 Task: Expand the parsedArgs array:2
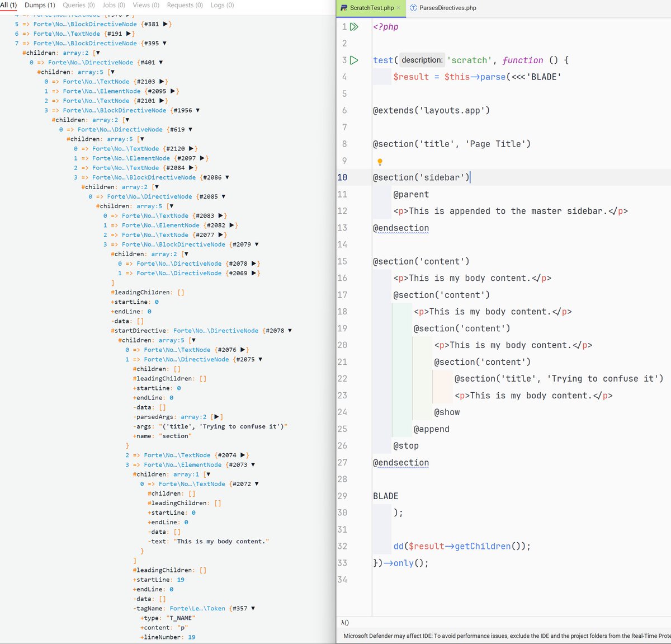(217, 417)
